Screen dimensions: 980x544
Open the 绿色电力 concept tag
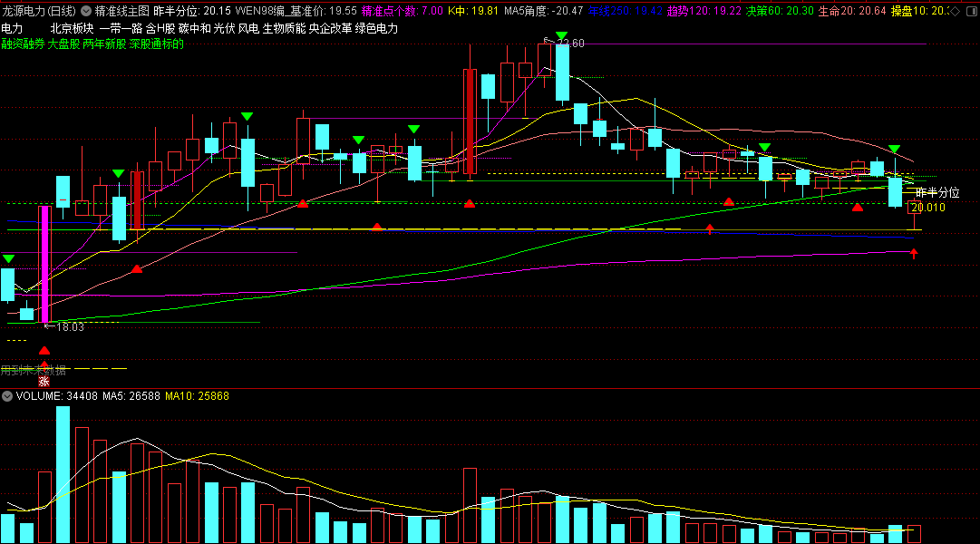(376, 28)
